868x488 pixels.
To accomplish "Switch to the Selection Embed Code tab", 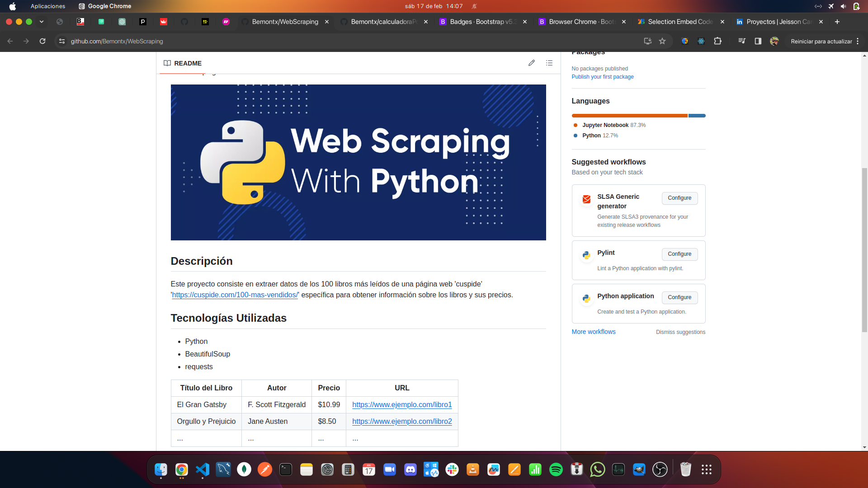I will tap(680, 22).
